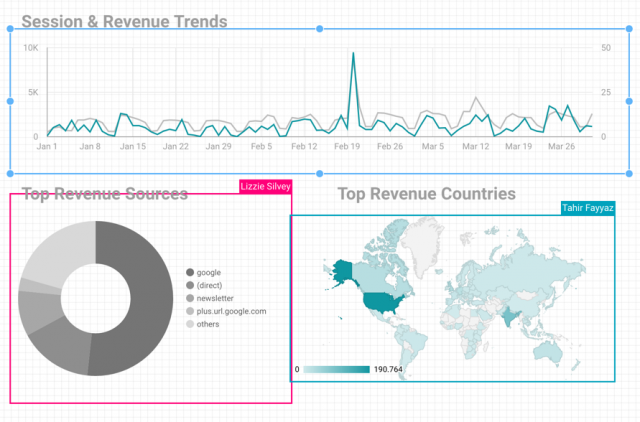Image resolution: width=640 pixels, height=422 pixels.
Task: Click the left-middle selection handle of chart
Action: pos(10,101)
